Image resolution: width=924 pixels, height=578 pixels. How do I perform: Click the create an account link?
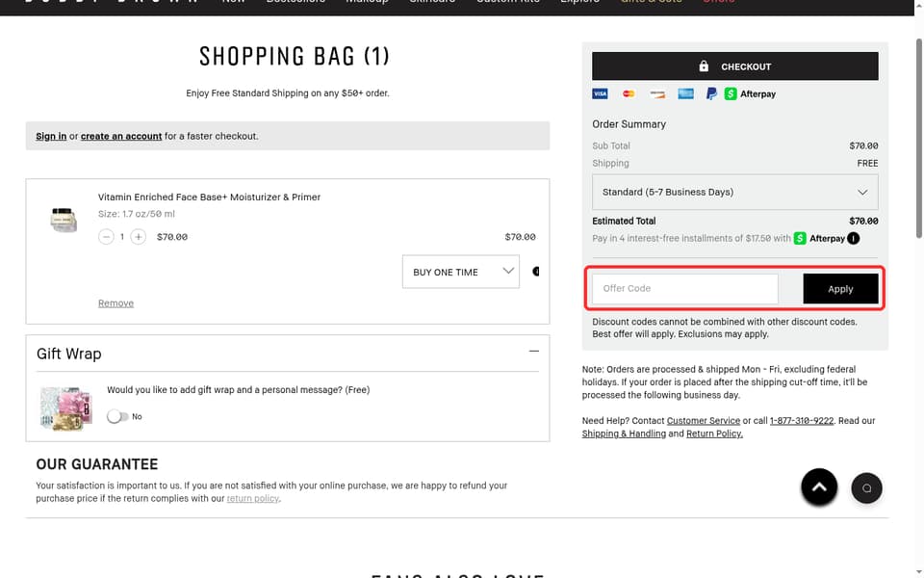point(121,136)
